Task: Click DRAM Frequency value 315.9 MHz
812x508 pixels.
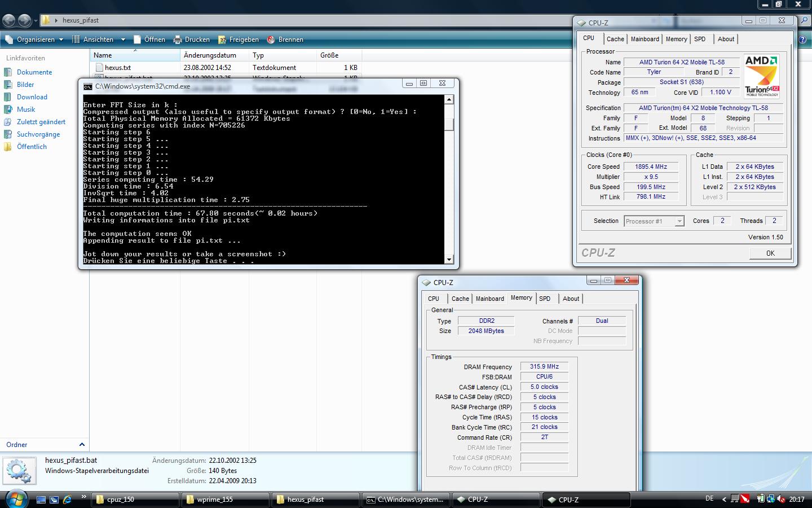Action: point(544,366)
